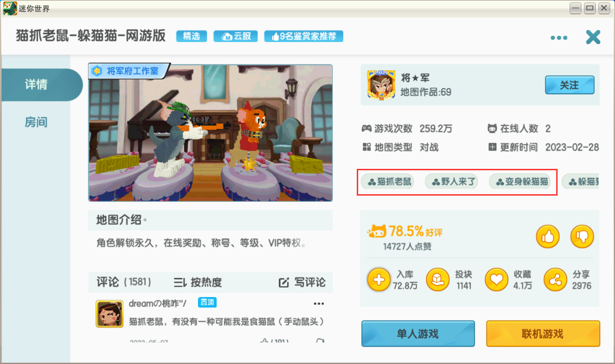Viewport: 615px width, 364px height.
Task: Click author avatar of 将★军
Action: 381,85
